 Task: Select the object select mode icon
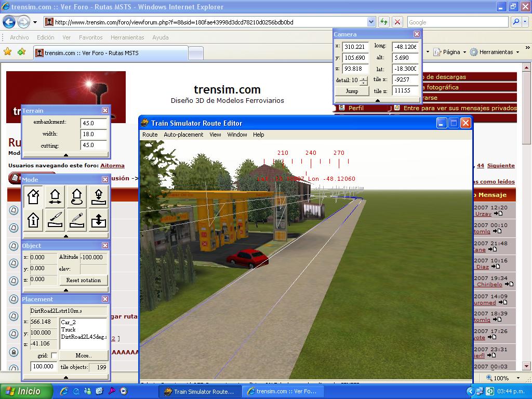33,197
